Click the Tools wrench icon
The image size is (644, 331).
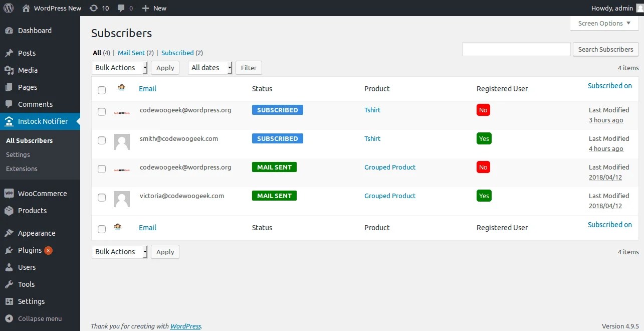[x=9, y=284]
